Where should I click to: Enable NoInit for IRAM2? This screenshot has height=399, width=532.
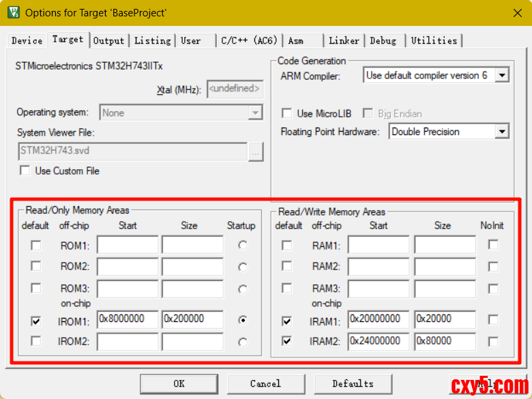[x=493, y=342]
